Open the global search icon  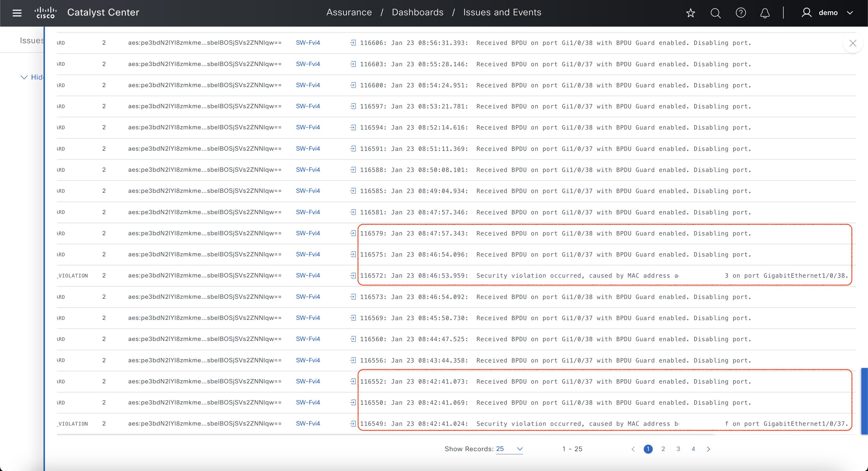click(x=715, y=13)
